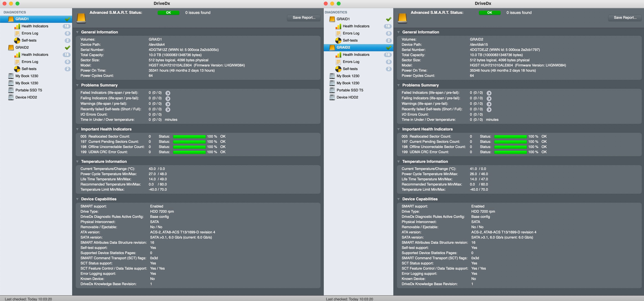This screenshot has width=644, height=301.
Task: Select GRAID1 drive in right window sidebar
Action: (x=359, y=19)
